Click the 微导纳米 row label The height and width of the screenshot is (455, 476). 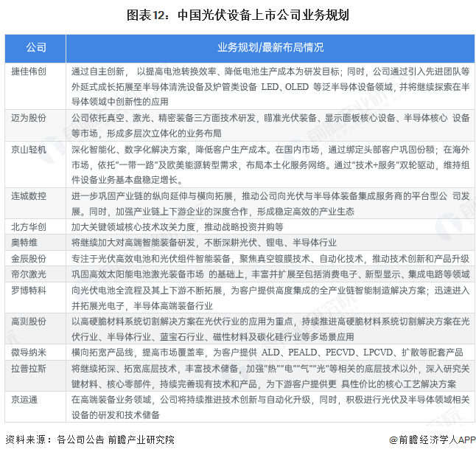click(29, 352)
